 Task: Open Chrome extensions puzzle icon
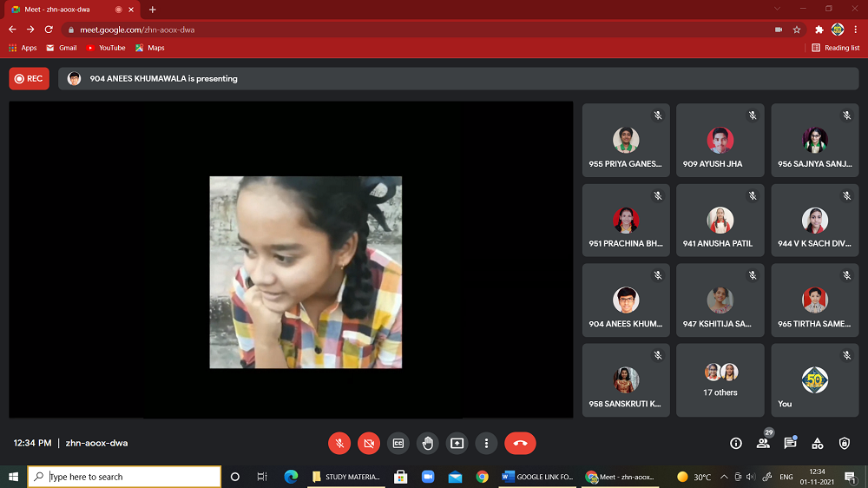pos(819,29)
